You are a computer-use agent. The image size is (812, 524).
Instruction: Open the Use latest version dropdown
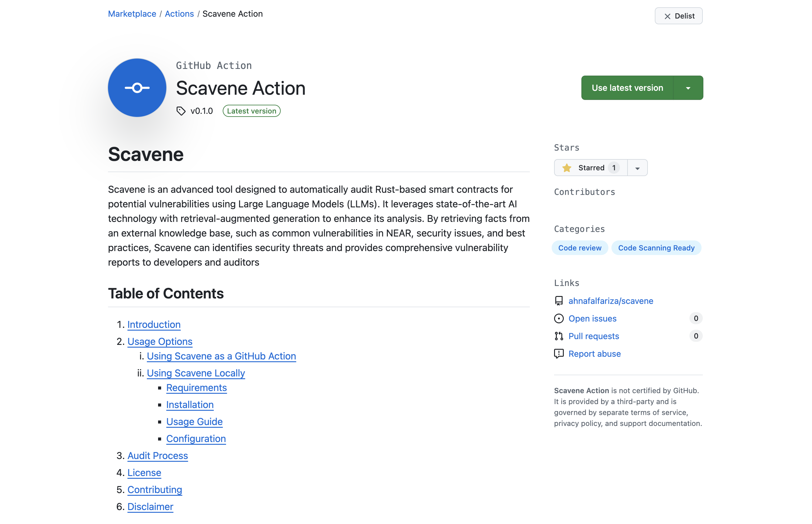[x=689, y=87]
